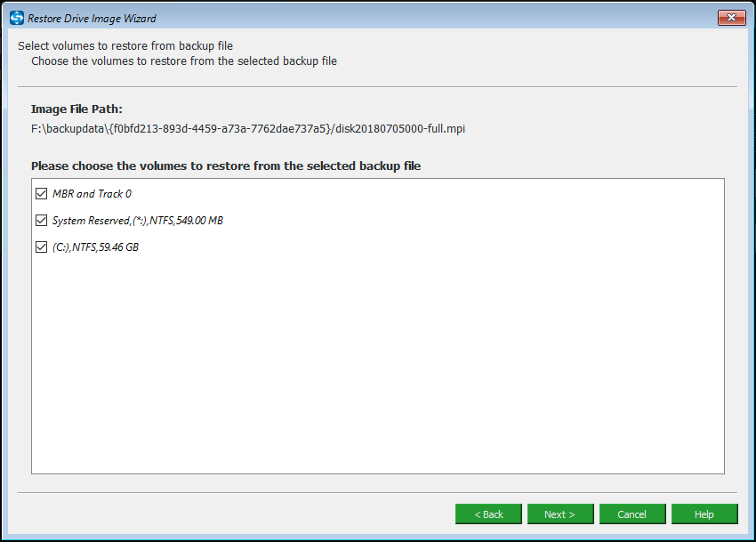This screenshot has height=542, width=756.
Task: Click the 'Restore Drive Image Wizard' title text
Action: tap(92, 19)
